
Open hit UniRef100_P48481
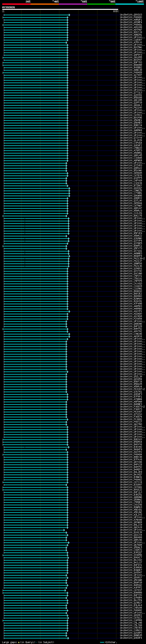pos(131,25)
